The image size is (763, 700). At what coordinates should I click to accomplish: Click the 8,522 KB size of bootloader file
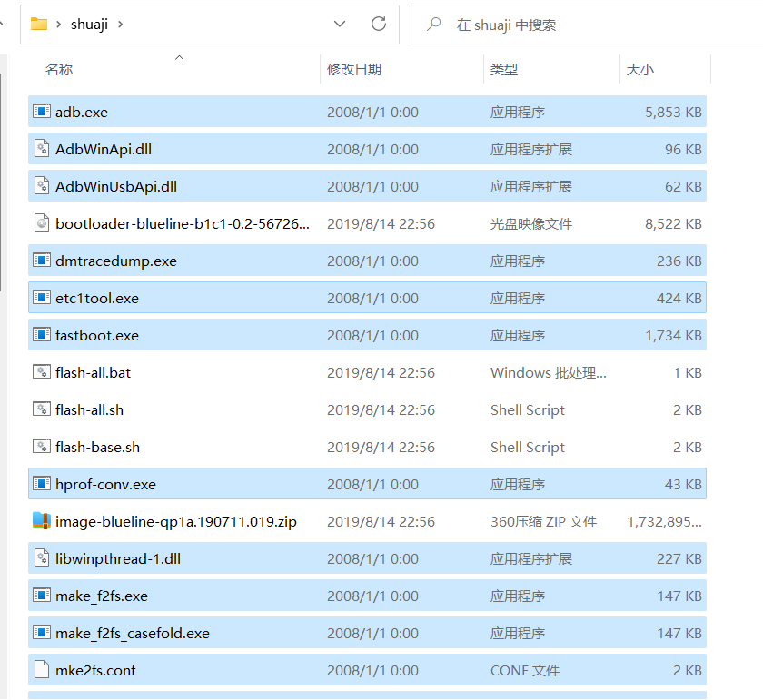(x=673, y=223)
